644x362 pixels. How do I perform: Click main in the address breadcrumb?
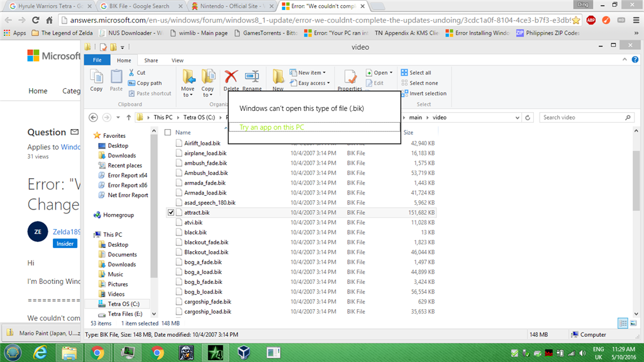(x=415, y=118)
